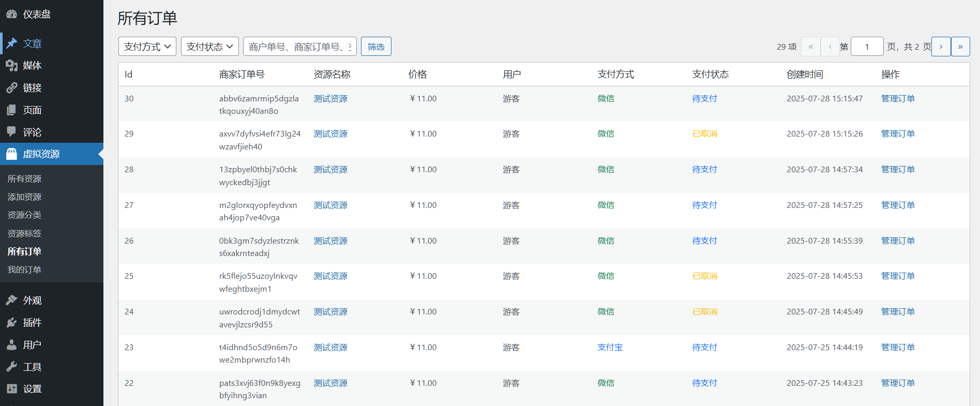Click the order number search field
Image resolution: width=980 pixels, height=406 pixels.
(x=300, y=47)
